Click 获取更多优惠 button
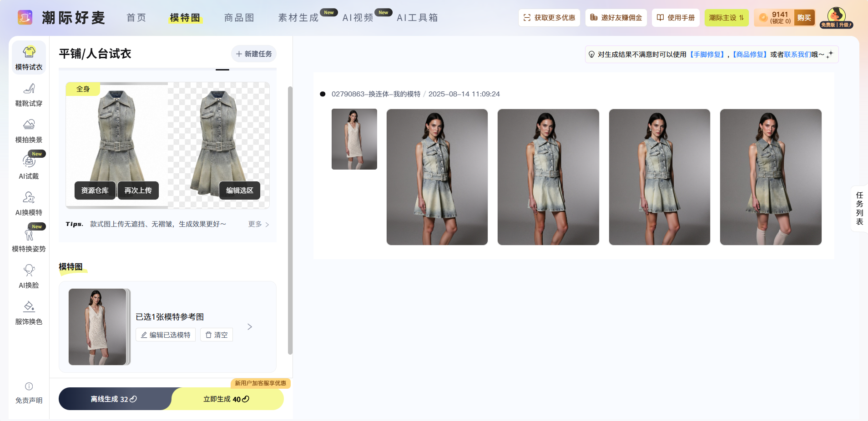 pyautogui.click(x=549, y=18)
